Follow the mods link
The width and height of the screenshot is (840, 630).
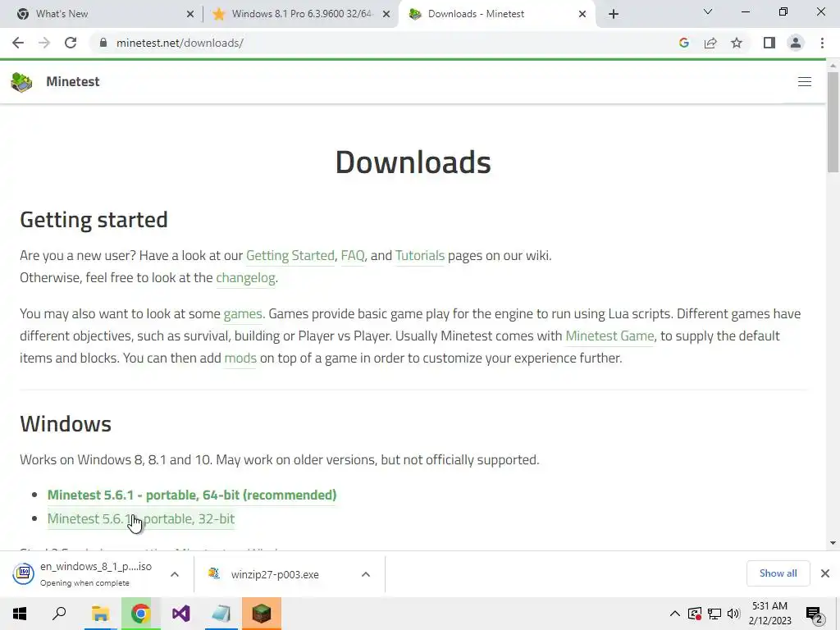coord(240,358)
